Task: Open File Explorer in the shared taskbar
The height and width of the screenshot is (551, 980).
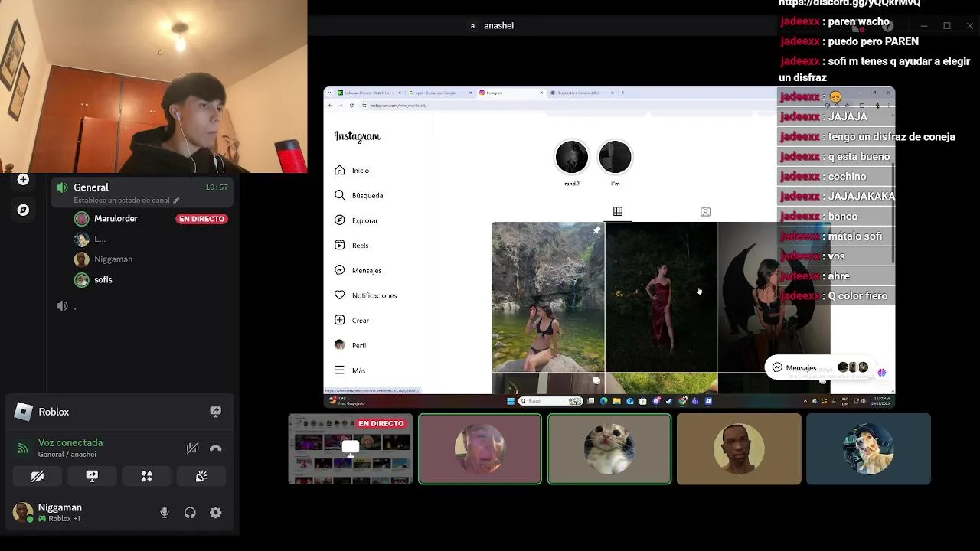Action: coord(616,401)
